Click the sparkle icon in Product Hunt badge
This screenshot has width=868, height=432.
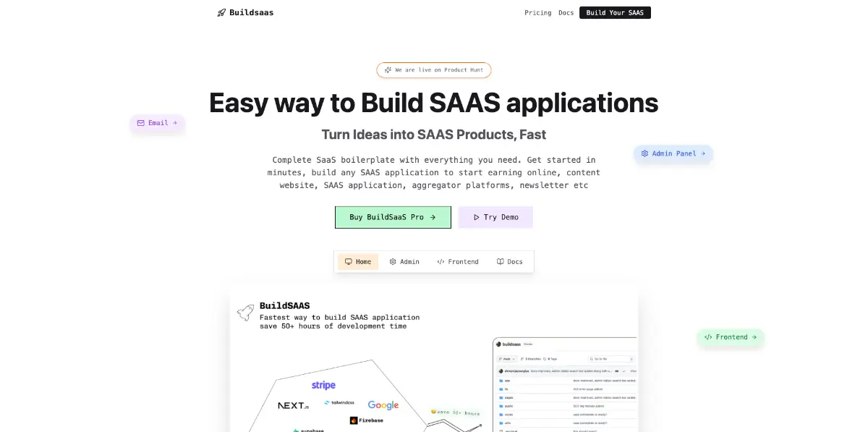pyautogui.click(x=388, y=70)
